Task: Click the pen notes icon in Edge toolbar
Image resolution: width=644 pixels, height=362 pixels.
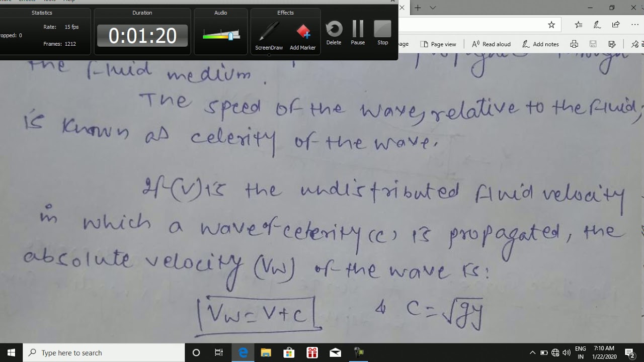Action: pos(597,25)
